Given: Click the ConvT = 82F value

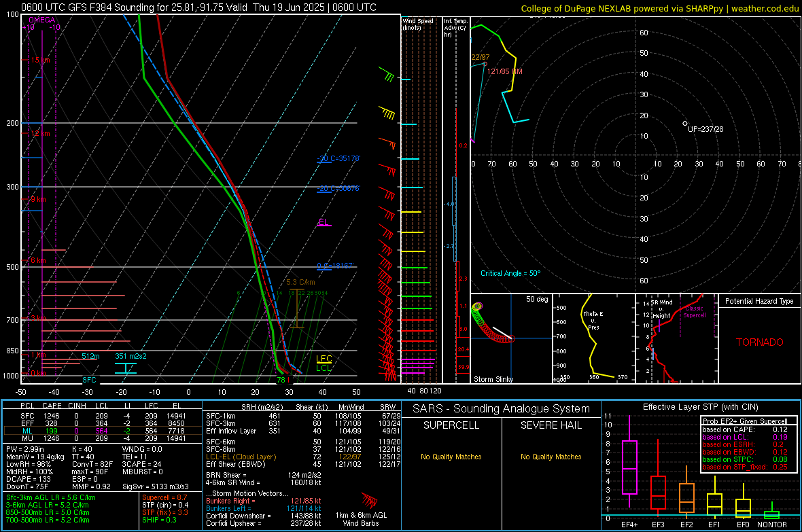Looking at the screenshot, I should coord(92,464).
